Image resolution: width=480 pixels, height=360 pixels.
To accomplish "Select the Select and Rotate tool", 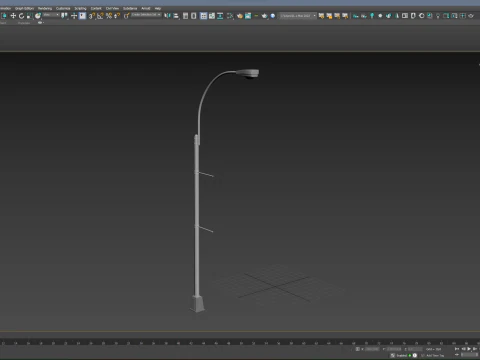I will pos(21,16).
